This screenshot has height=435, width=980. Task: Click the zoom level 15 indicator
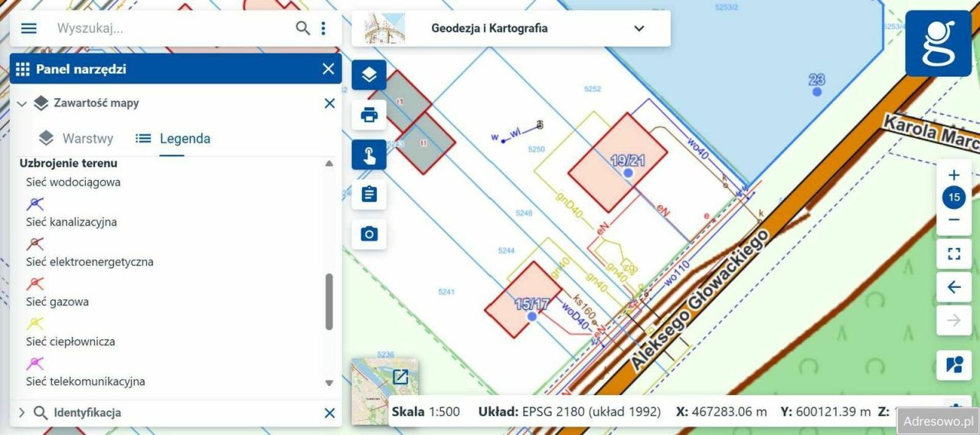(x=954, y=198)
